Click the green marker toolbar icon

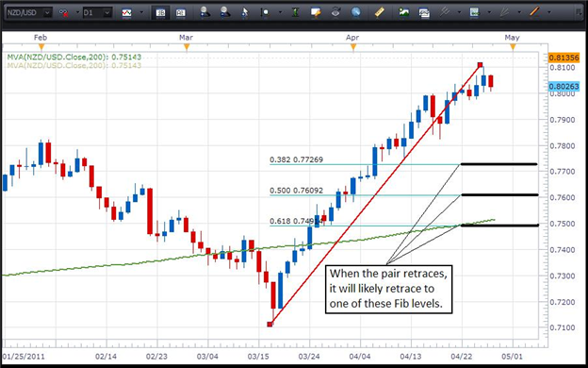(296, 13)
